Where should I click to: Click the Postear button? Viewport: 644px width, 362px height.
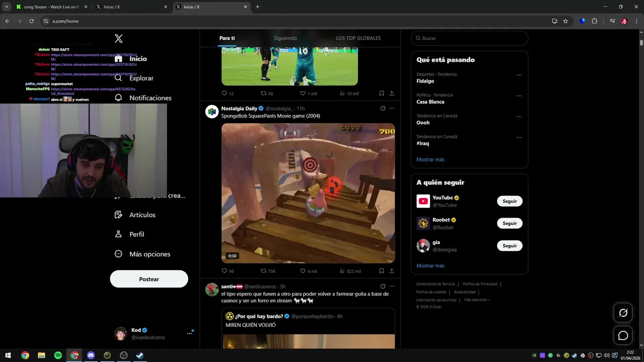[x=149, y=279]
